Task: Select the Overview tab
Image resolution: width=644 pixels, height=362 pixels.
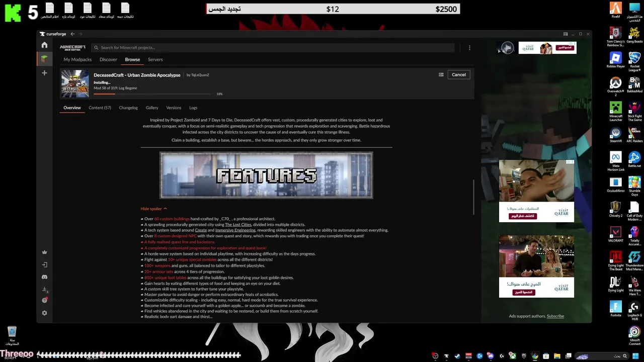Action: [x=72, y=108]
